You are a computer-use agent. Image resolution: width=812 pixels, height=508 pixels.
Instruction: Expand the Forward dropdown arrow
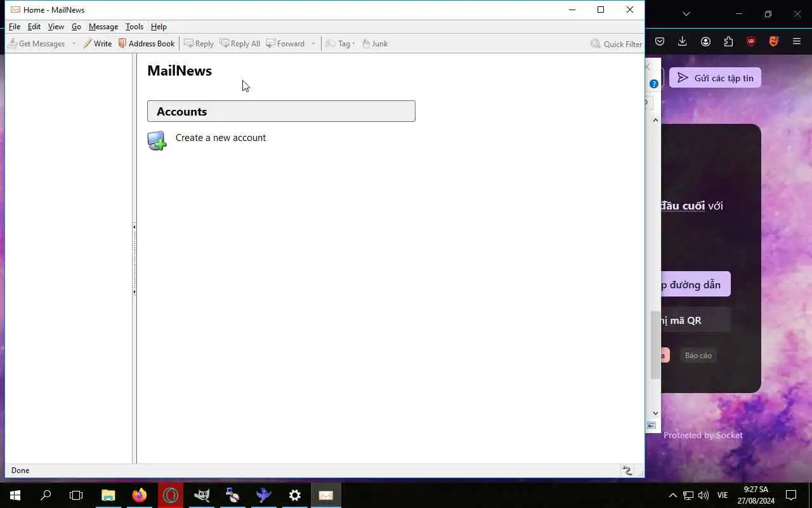coord(313,44)
